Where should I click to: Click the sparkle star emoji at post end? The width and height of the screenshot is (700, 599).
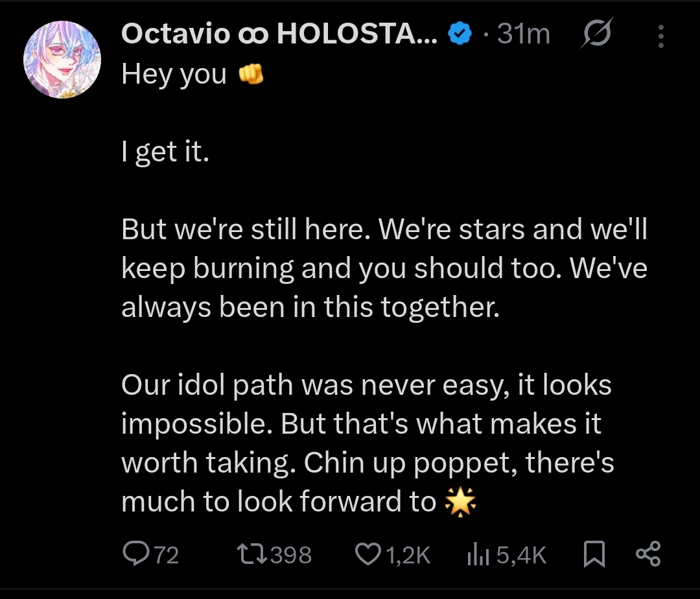461,502
